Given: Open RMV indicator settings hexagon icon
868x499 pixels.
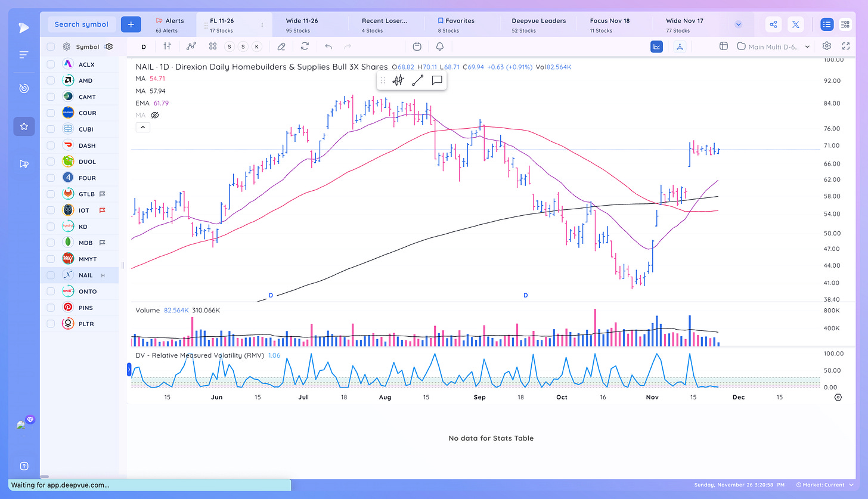Looking at the screenshot, I should [x=838, y=397].
